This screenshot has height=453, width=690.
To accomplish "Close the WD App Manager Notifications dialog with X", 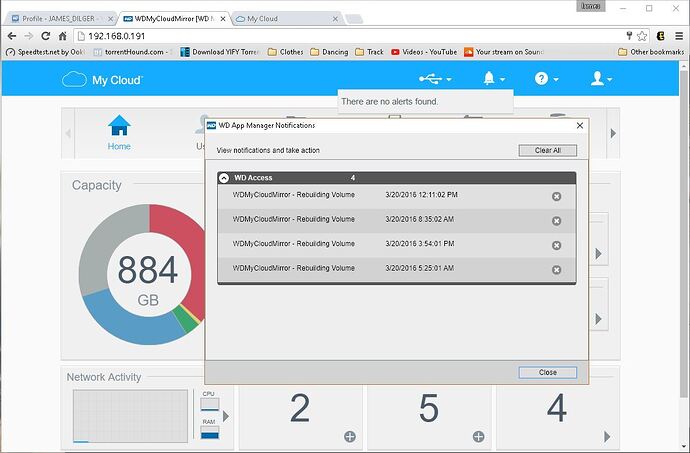I will pos(580,125).
